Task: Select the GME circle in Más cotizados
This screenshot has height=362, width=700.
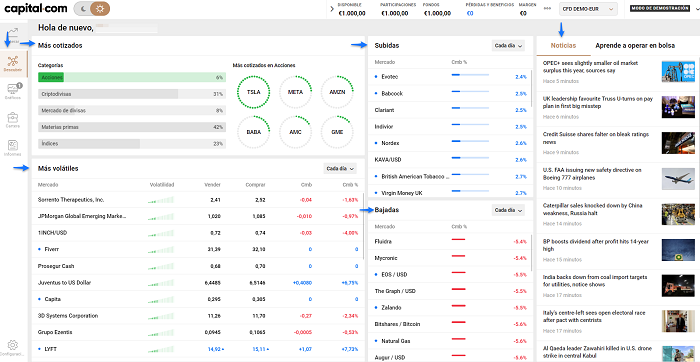Action: point(338,132)
